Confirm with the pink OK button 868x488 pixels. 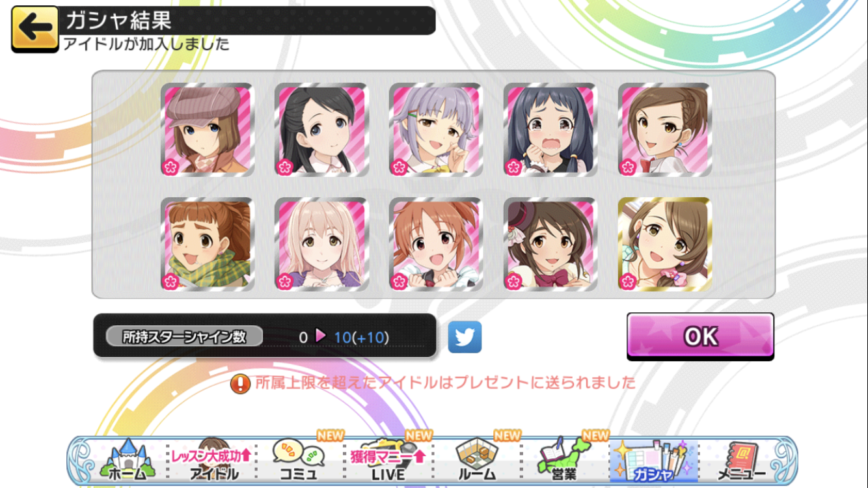pos(700,336)
